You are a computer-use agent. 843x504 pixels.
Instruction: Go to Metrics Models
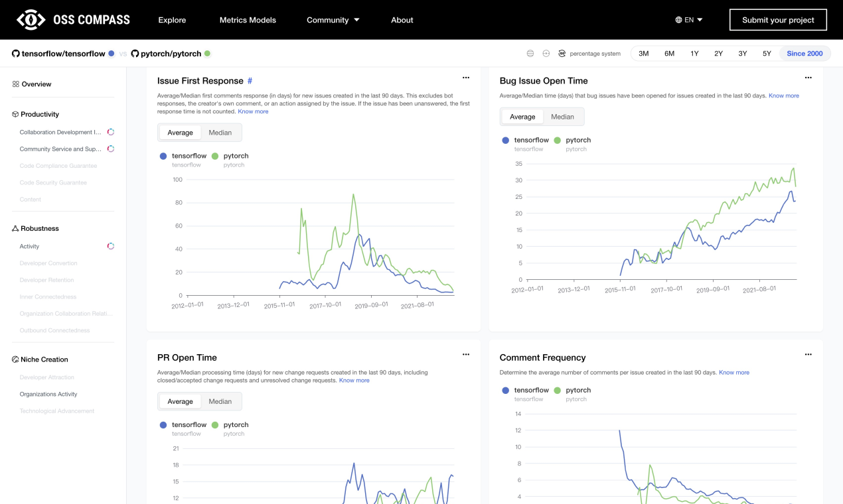[248, 20]
